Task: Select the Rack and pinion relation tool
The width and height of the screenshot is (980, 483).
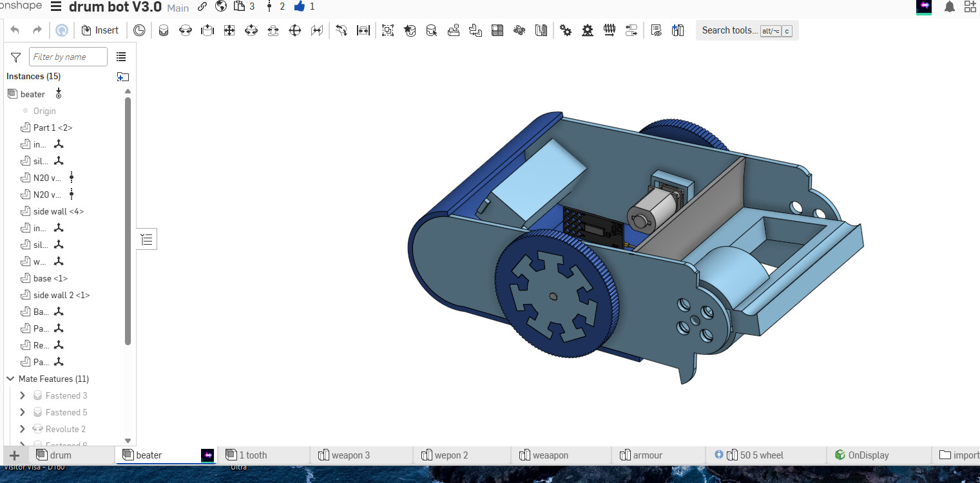Action: [x=588, y=30]
